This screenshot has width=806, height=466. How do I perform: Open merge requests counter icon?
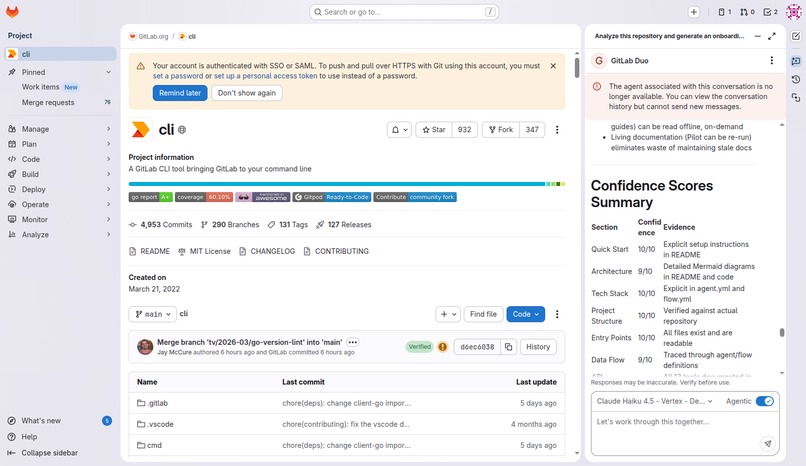point(747,12)
